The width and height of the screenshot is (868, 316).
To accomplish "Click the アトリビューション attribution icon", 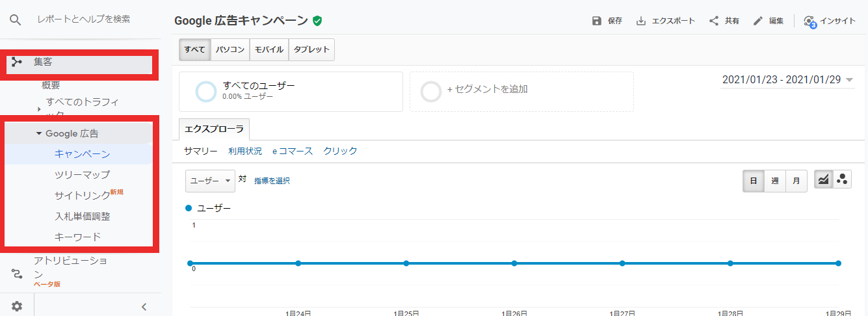I will tap(17, 273).
